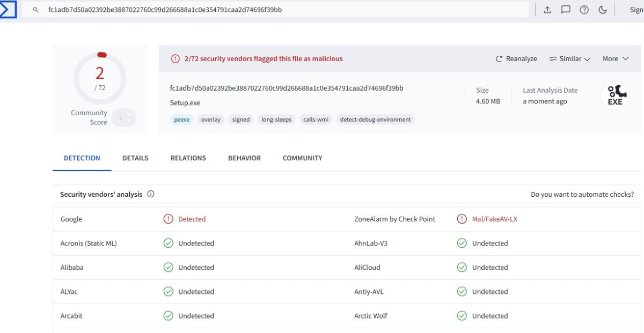Open the help question mark icon
The image size is (644, 333).
click(584, 10)
